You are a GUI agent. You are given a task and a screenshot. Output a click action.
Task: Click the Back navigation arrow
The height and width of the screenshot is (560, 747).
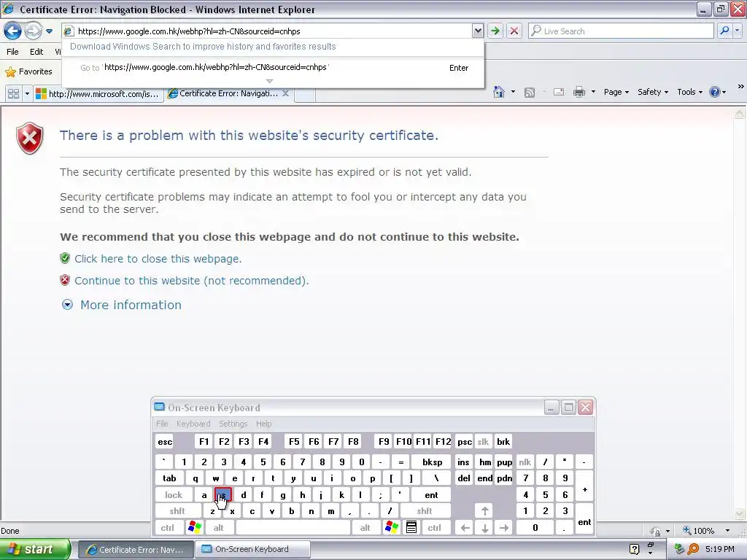click(x=13, y=31)
